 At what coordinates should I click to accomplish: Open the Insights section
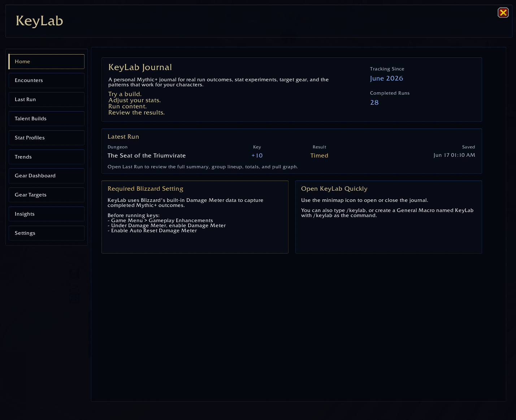(x=47, y=214)
